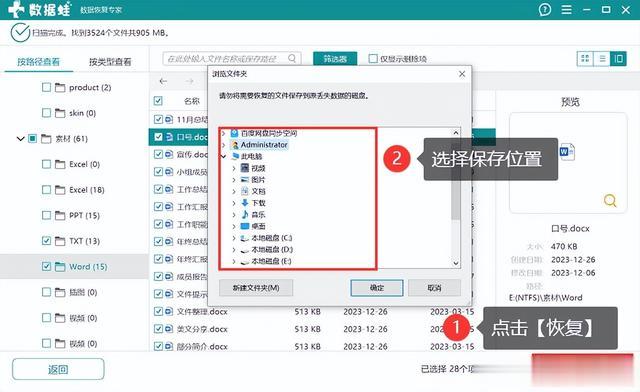Viewport: 640px width, 392px height.
Task: Select the Administrator label in folder tree
Action: point(264,145)
